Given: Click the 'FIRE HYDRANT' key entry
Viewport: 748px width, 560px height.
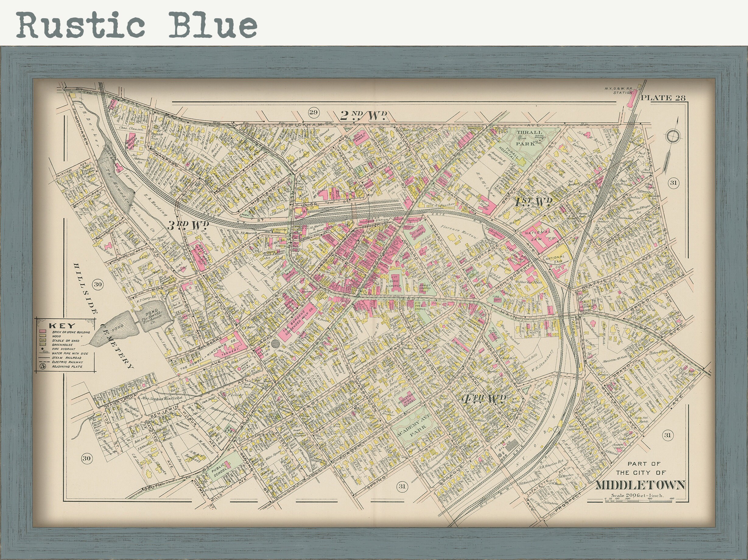Looking at the screenshot, I should tap(63, 349).
